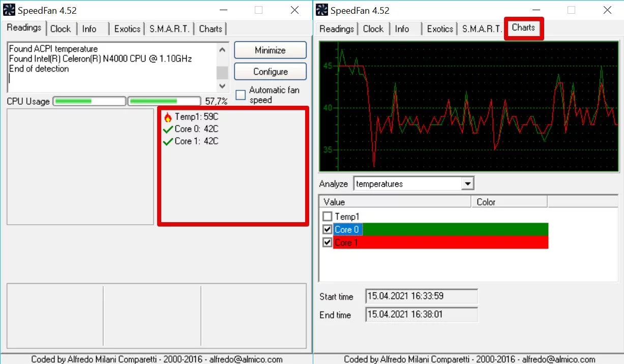Uncheck the Core 0 chart checkbox
The image size is (624, 364).
[x=328, y=230]
